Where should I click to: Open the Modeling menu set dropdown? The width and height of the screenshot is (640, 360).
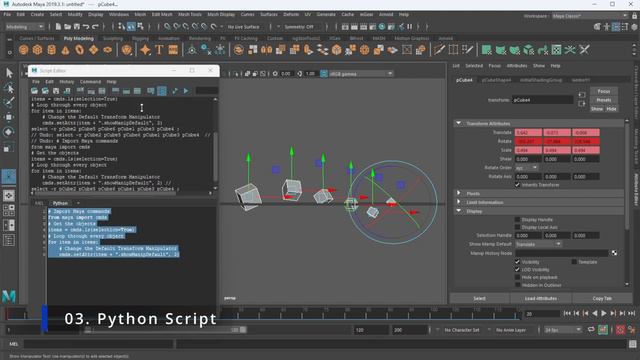[24, 27]
